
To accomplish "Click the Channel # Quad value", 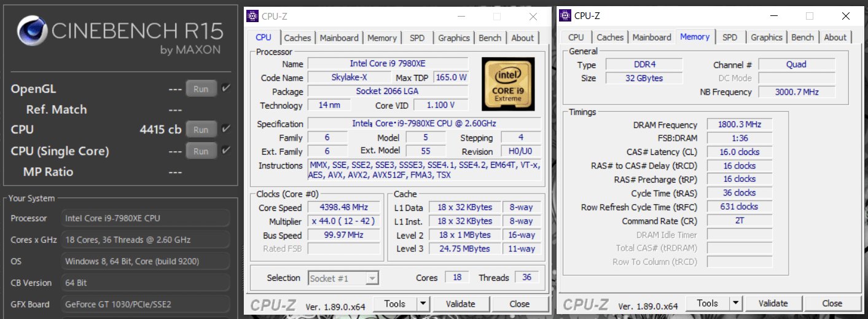I will [x=797, y=65].
